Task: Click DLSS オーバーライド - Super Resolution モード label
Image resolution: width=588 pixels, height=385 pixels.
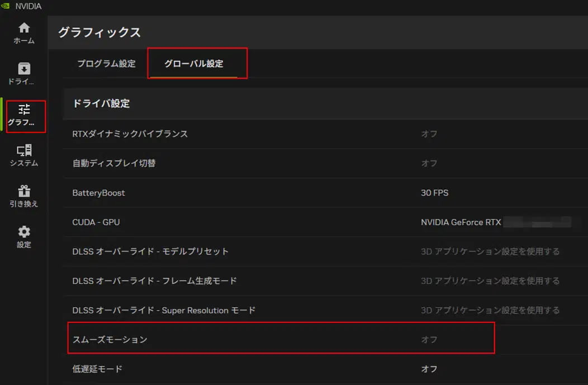Action: point(164,310)
